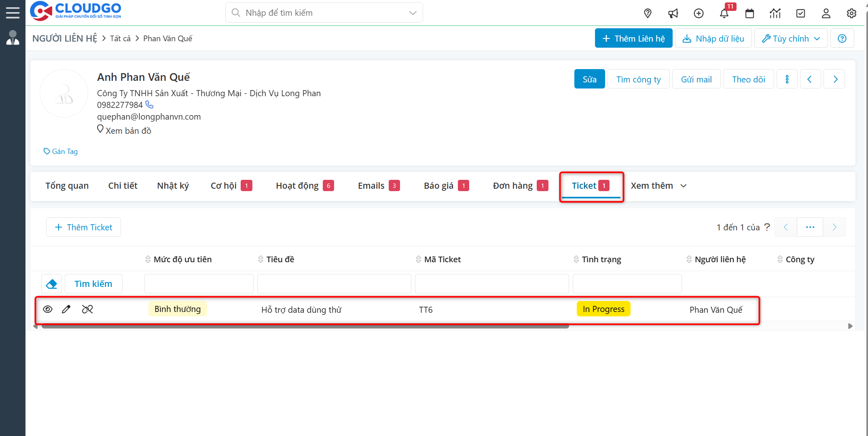The height and width of the screenshot is (436, 868).
Task: Expand the Xem thêm tabs dropdown
Action: pos(658,186)
